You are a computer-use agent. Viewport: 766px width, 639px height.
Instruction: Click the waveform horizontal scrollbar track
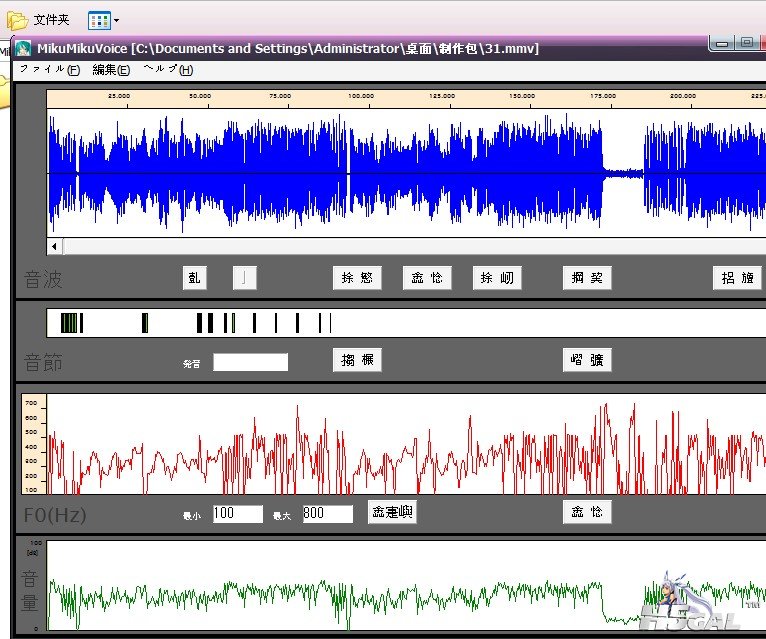[x=414, y=247]
